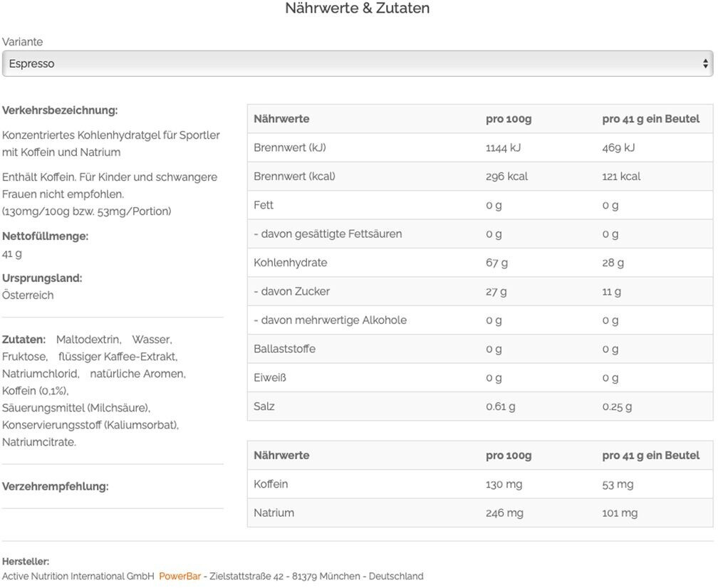Click the up-down arrow of Variante selector
This screenshot has height=588, width=718.
(x=705, y=63)
